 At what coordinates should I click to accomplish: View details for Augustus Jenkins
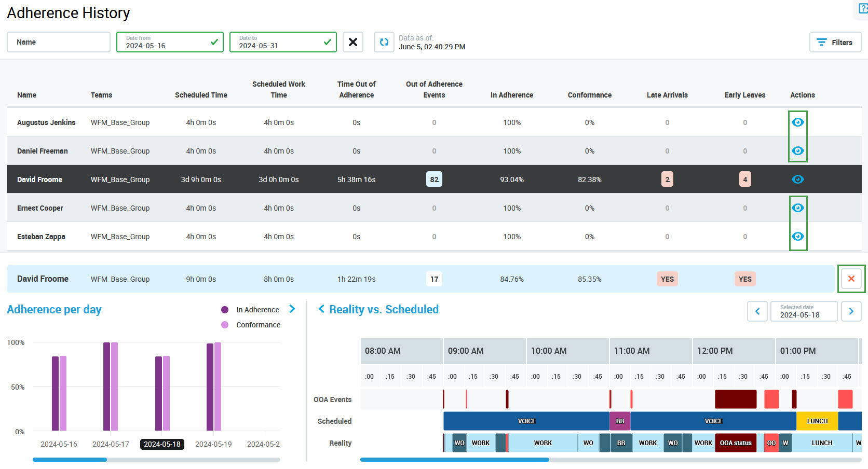(797, 122)
